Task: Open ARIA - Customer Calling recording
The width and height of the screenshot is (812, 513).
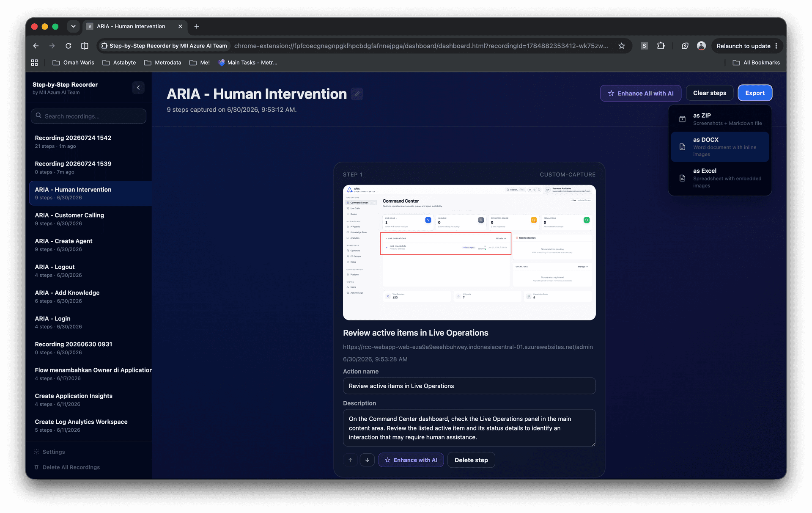Action: point(91,219)
